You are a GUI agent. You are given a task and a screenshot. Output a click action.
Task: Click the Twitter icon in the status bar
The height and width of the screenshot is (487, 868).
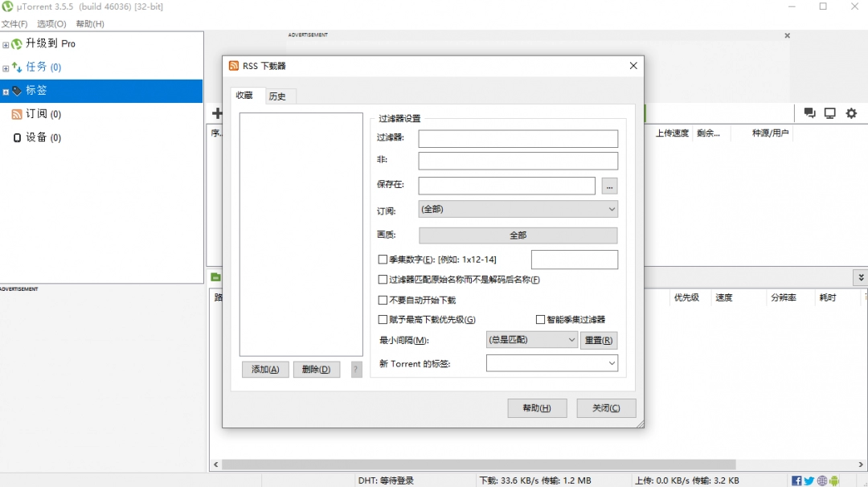click(x=809, y=480)
